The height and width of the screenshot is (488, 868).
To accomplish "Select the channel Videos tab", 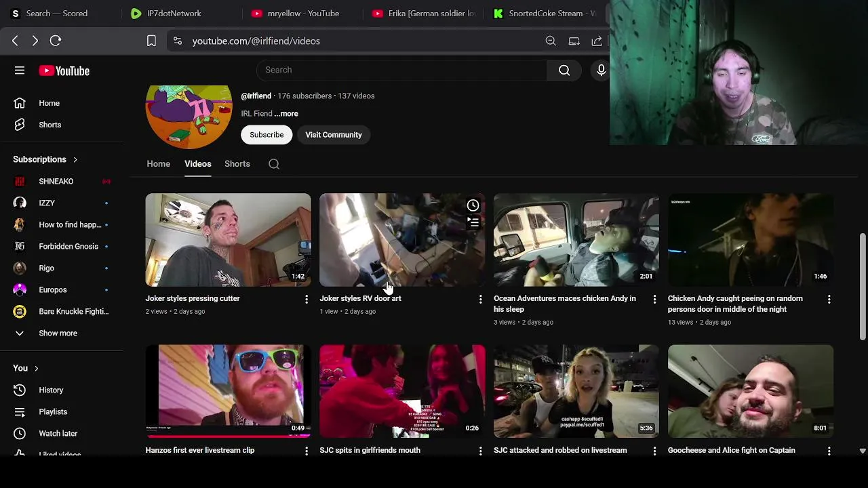I will 198,164.
